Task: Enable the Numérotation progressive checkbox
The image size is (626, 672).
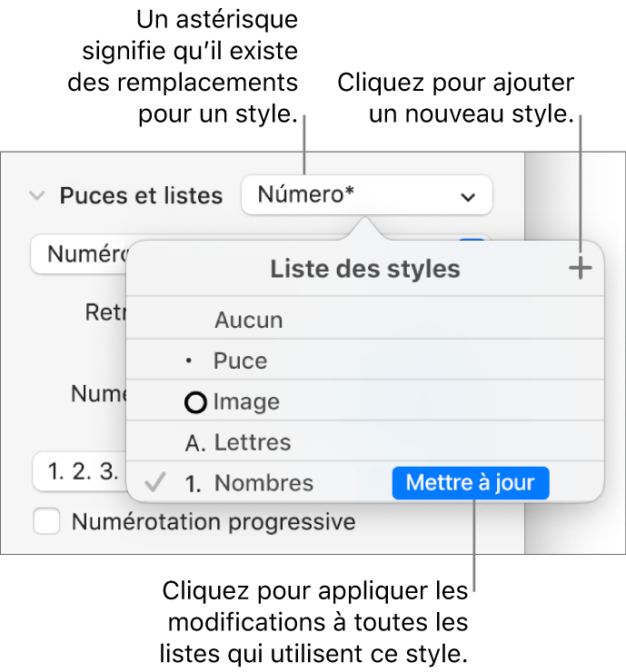Action: click(46, 522)
